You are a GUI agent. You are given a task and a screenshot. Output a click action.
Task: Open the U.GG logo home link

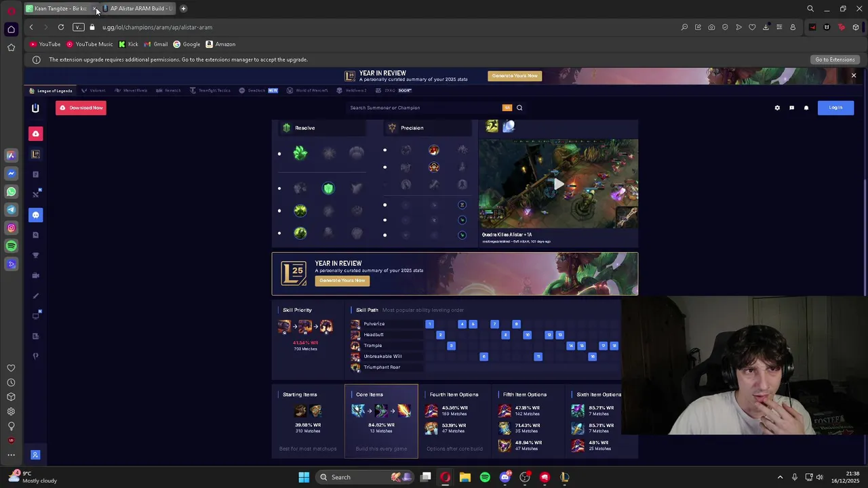pos(35,108)
